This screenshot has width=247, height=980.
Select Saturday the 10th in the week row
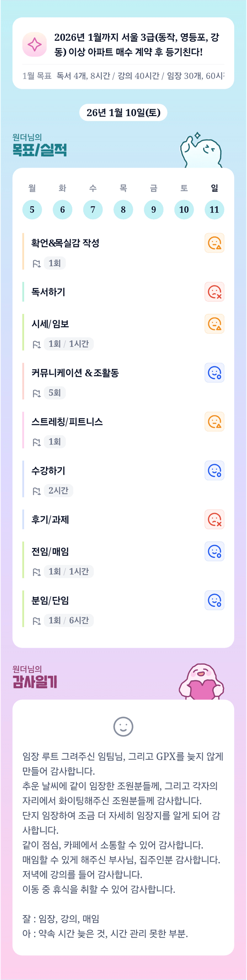pyautogui.click(x=184, y=210)
